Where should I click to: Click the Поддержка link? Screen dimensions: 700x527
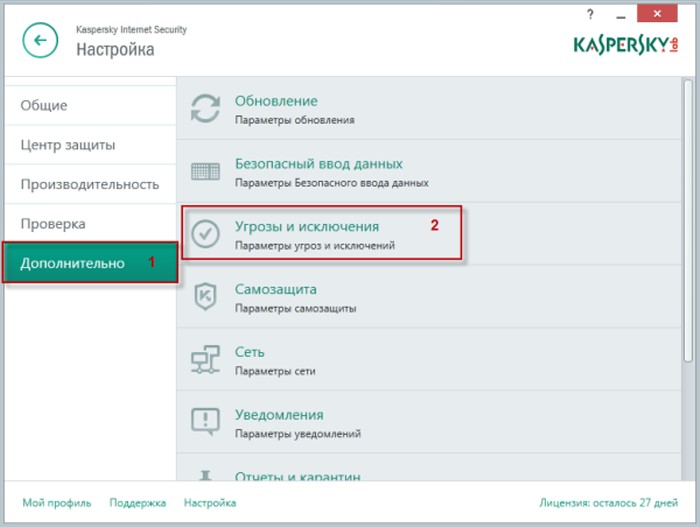(136, 503)
